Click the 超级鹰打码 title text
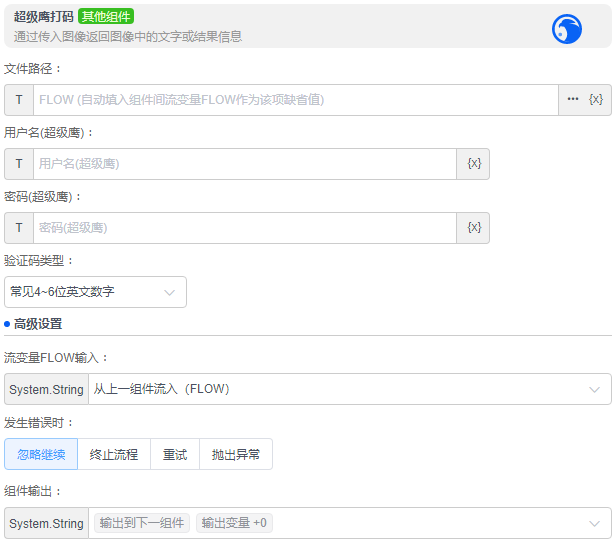This screenshot has width=616, height=542. pos(44,16)
